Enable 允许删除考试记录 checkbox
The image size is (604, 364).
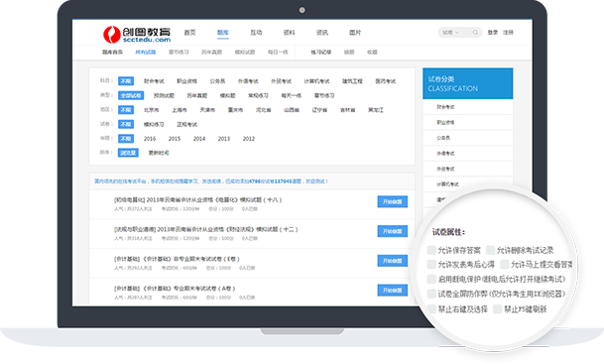(x=490, y=250)
